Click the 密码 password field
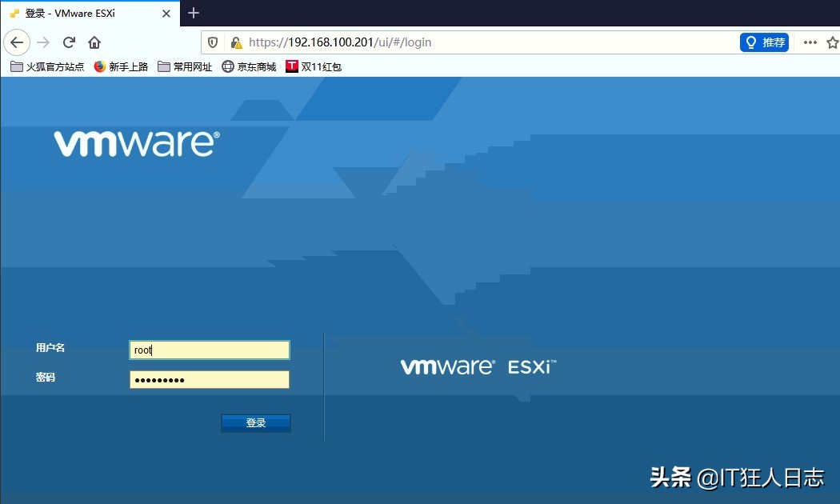 click(x=209, y=379)
